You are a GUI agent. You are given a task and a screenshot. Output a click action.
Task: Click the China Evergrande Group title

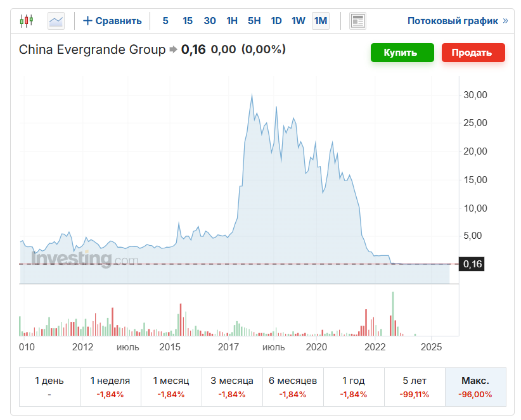pos(92,50)
